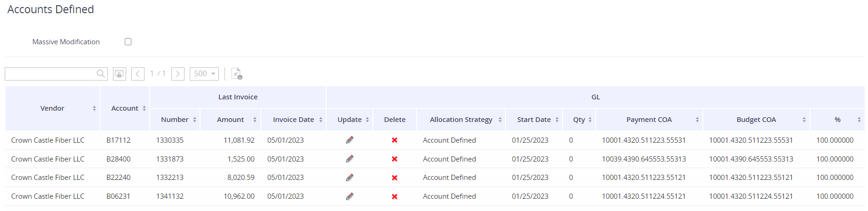Viewport: 868px width, 211px height.
Task: Select account cell B28400
Action: tap(119, 159)
